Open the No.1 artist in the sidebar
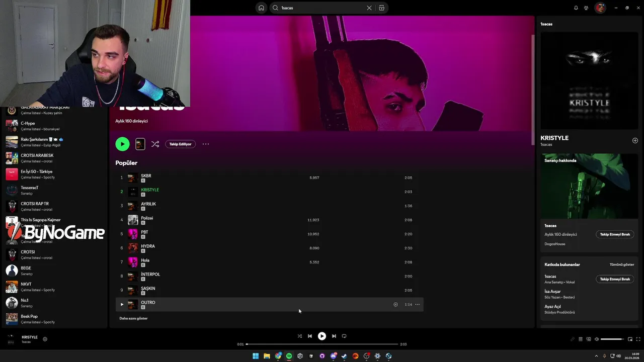The width and height of the screenshot is (644, 362). [54, 303]
